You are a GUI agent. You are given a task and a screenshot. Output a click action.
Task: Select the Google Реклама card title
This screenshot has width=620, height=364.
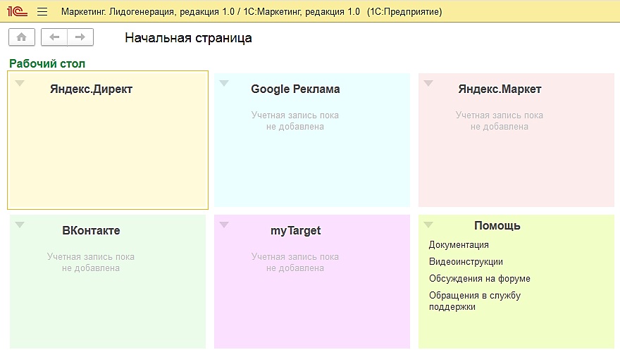[x=295, y=89]
